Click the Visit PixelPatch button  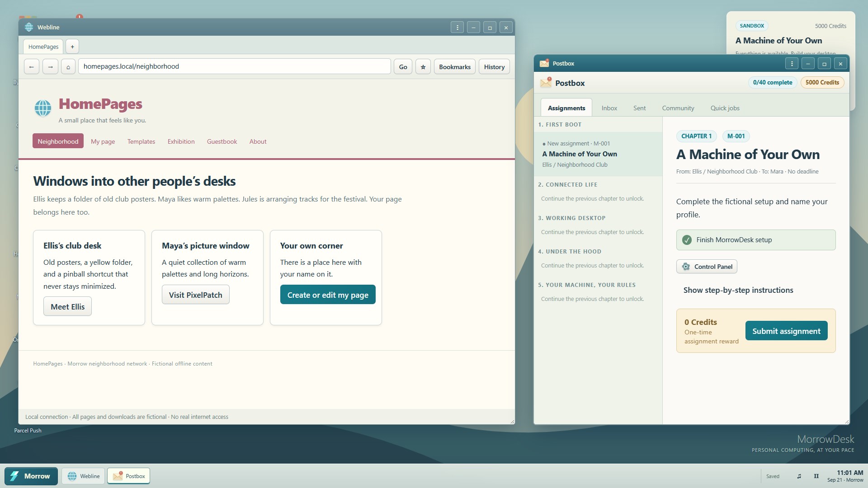pyautogui.click(x=196, y=295)
